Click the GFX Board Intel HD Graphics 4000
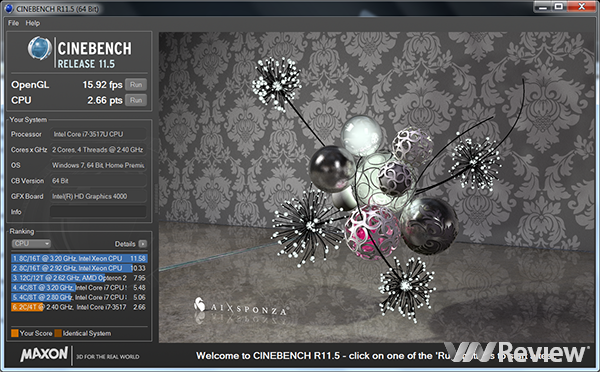 (x=98, y=196)
